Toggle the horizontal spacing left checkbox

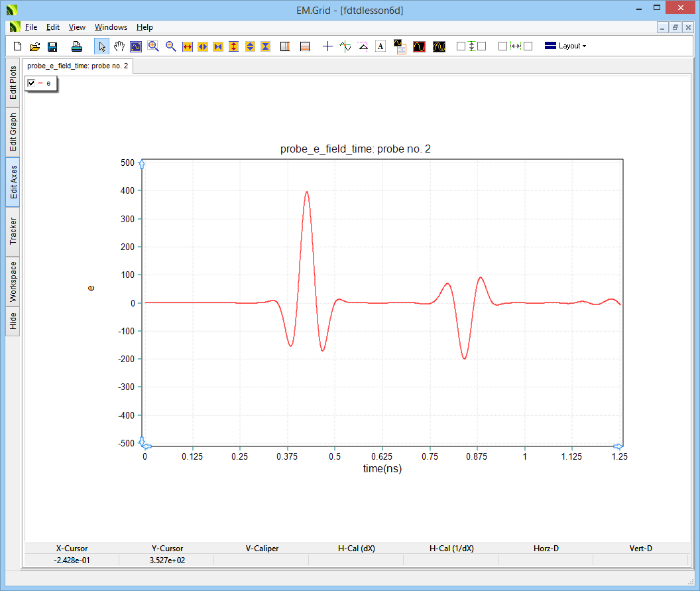[502, 46]
